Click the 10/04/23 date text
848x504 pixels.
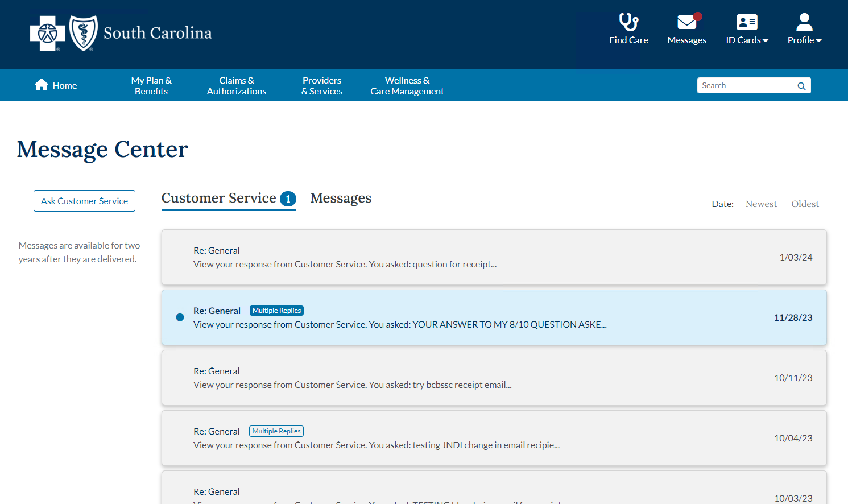(793, 439)
